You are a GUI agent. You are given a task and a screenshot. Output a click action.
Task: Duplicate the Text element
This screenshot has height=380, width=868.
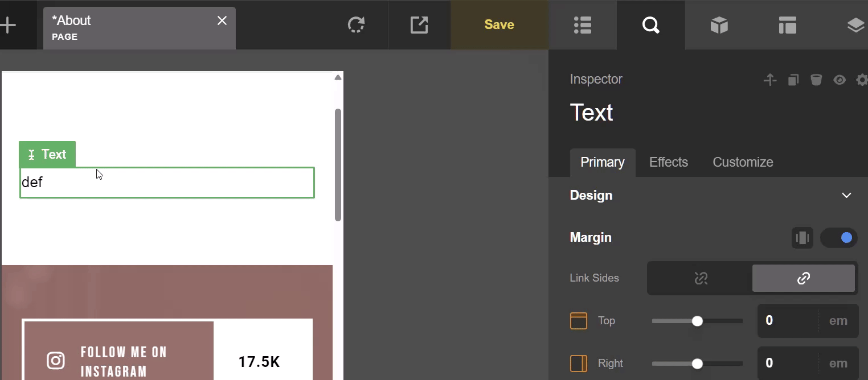[x=793, y=80]
